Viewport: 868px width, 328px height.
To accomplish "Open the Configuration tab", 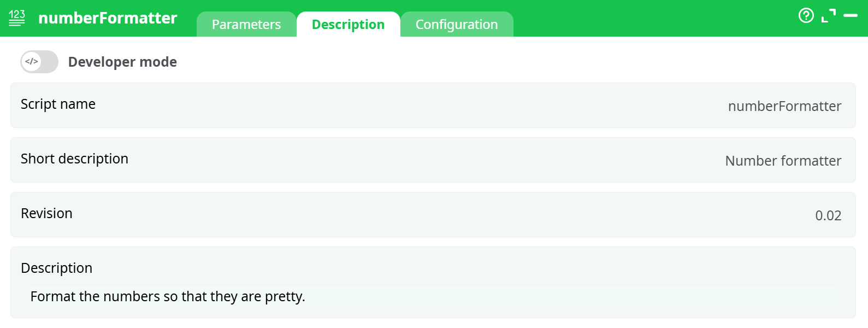I will click(x=457, y=24).
